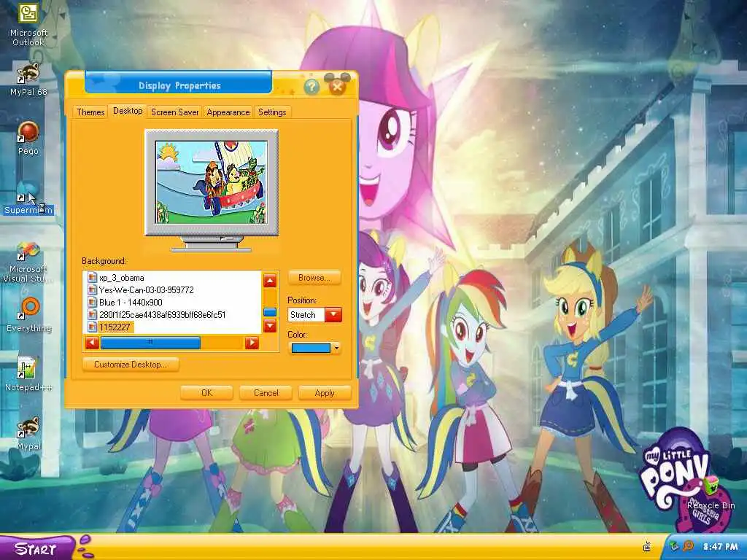This screenshot has width=747, height=560.
Task: Open the Microsoft Outlook desktop icon
Action: pos(28,24)
